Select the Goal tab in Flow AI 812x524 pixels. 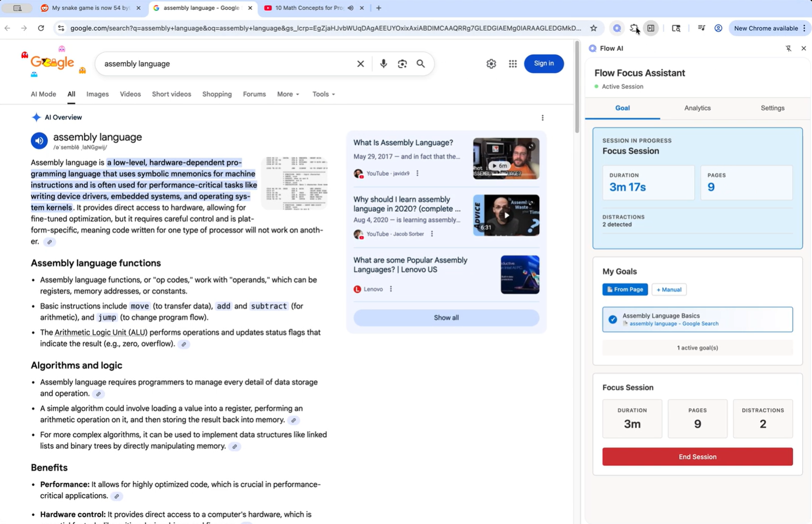click(623, 108)
